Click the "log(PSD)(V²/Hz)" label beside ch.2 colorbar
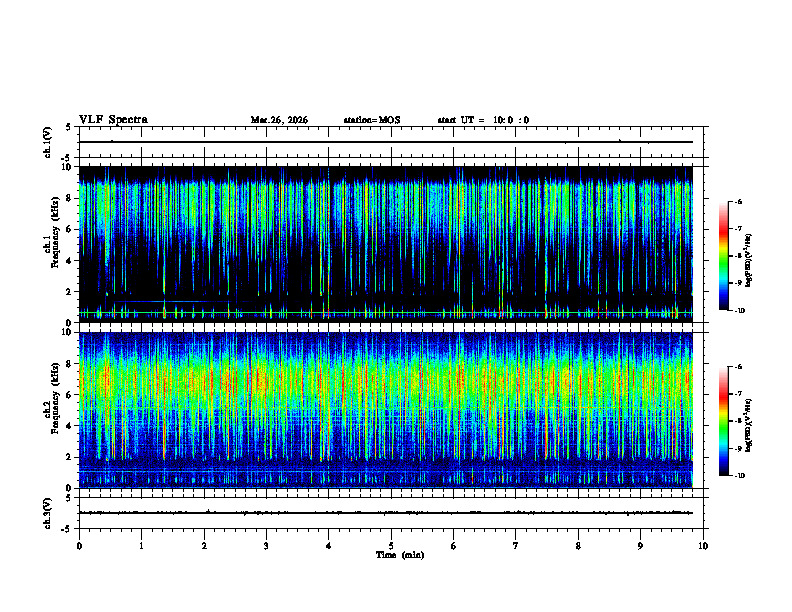Screen dimensions: 792x612 click(x=749, y=425)
